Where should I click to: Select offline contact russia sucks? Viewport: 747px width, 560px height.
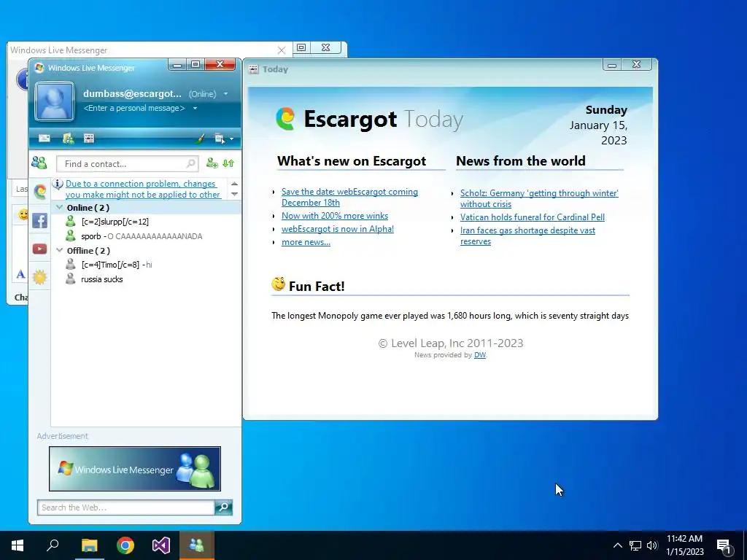pyautogui.click(x=102, y=279)
